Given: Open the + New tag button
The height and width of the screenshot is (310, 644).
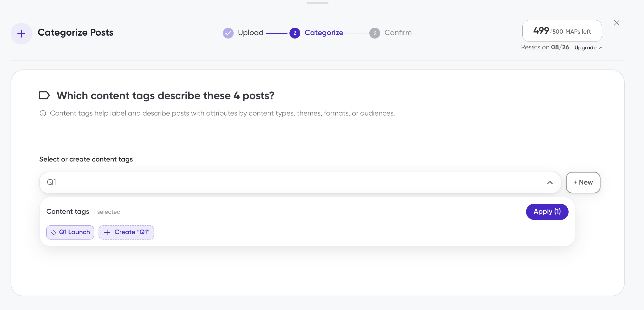Looking at the screenshot, I should (583, 182).
